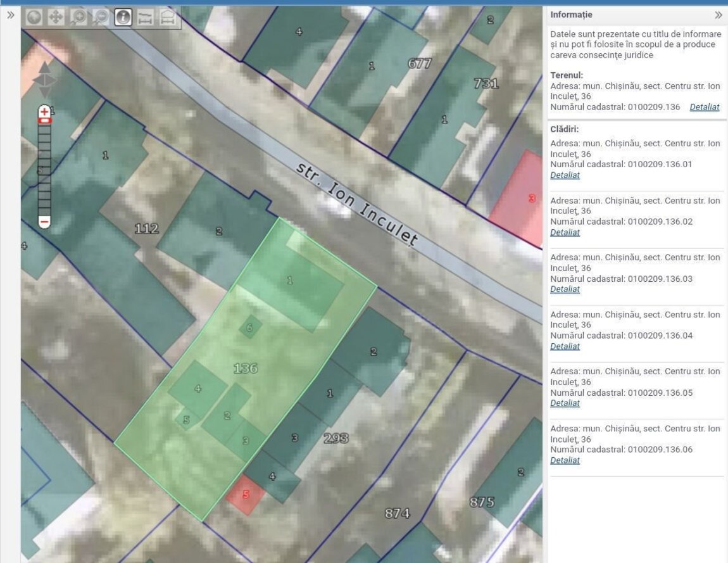Expand the left side panel

pos(11,15)
